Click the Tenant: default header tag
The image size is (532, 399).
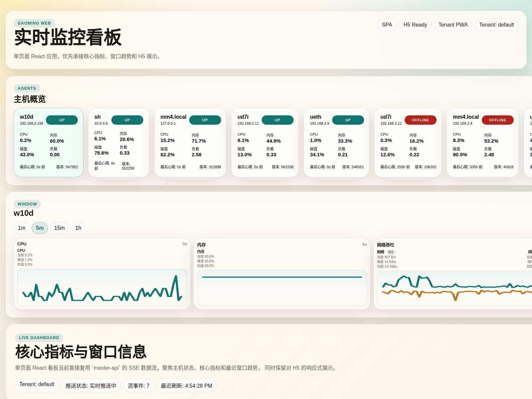pyautogui.click(x=496, y=25)
